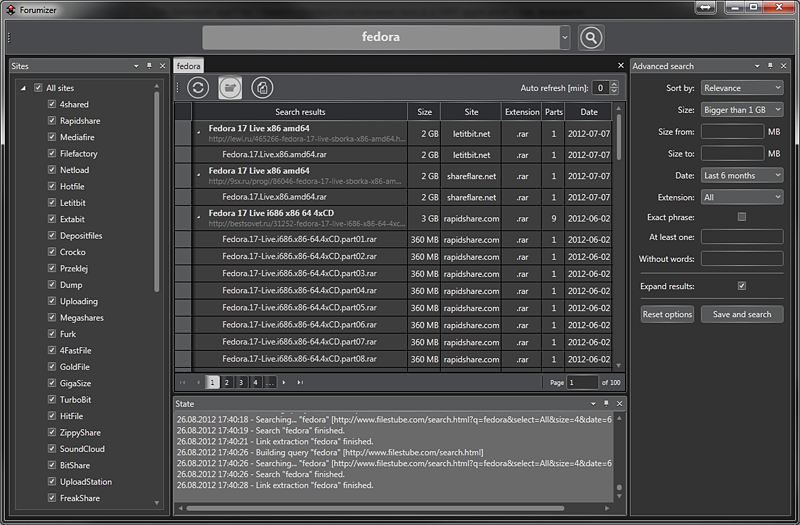Collapse the letitbit Fedora 17 Live result
Screen dimensions: 800x525
(199, 132)
